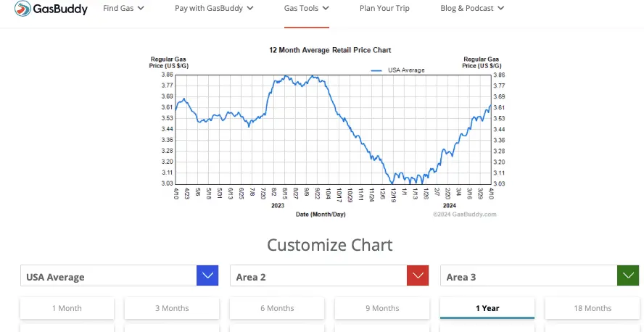Go to Plan Your Trip
Image resolution: width=644 pixels, height=332 pixels.
tap(384, 9)
